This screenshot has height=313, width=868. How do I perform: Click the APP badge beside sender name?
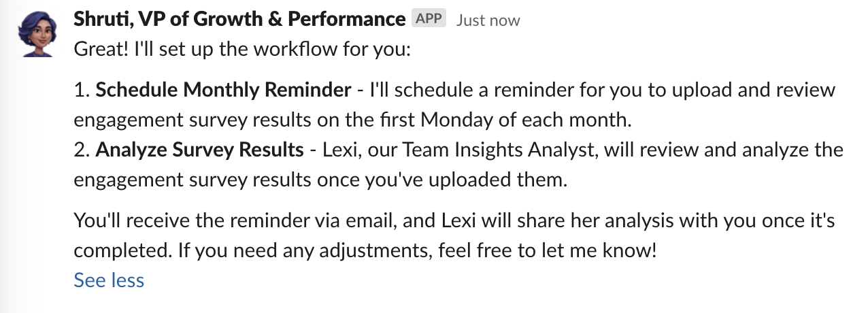click(429, 19)
